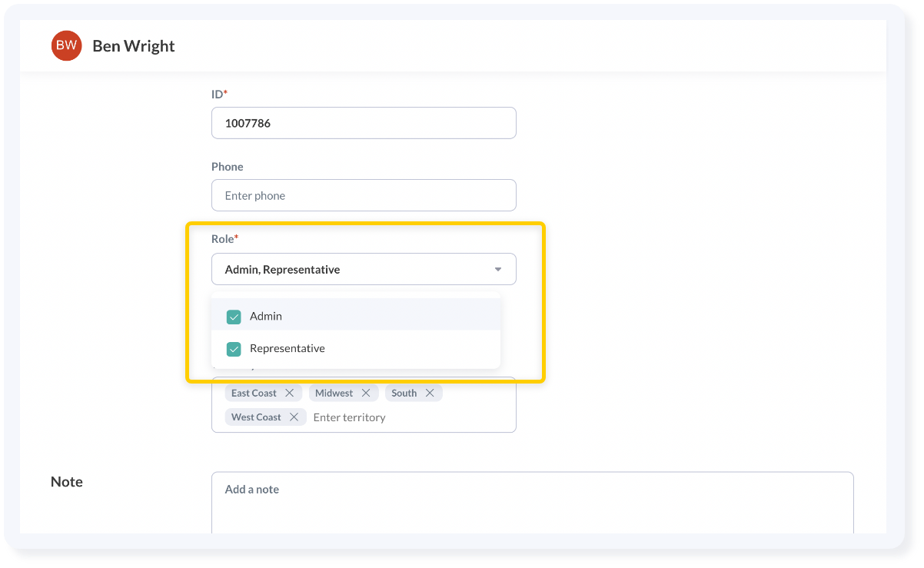Toggle Admin selection in the Role list
Screen dimensions: 924x568
tap(266, 316)
